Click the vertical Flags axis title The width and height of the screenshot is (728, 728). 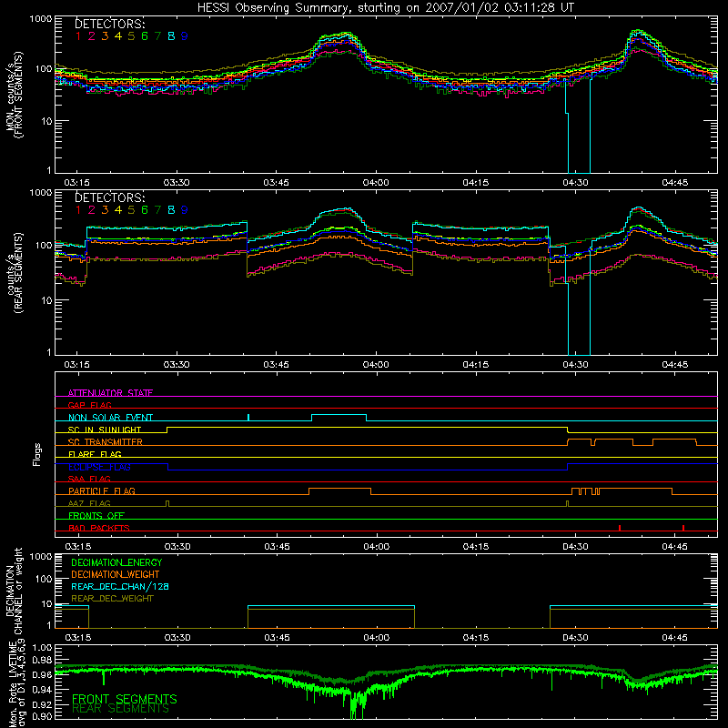[x=37, y=454]
